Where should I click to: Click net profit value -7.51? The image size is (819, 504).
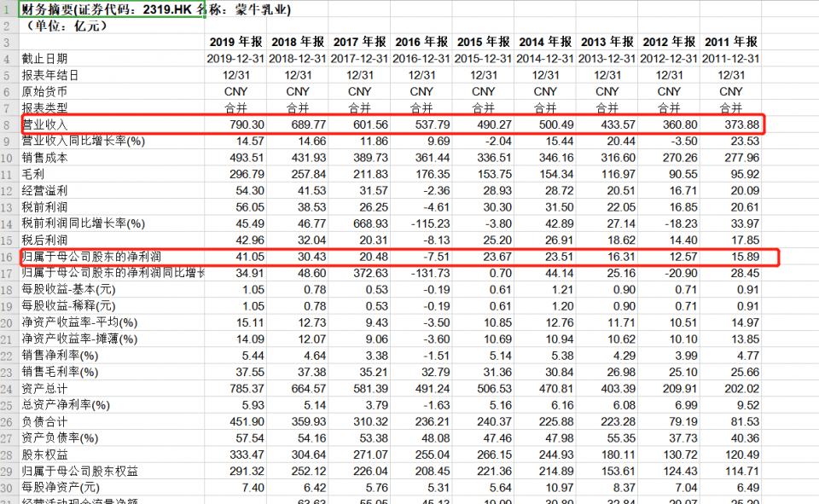(x=436, y=257)
